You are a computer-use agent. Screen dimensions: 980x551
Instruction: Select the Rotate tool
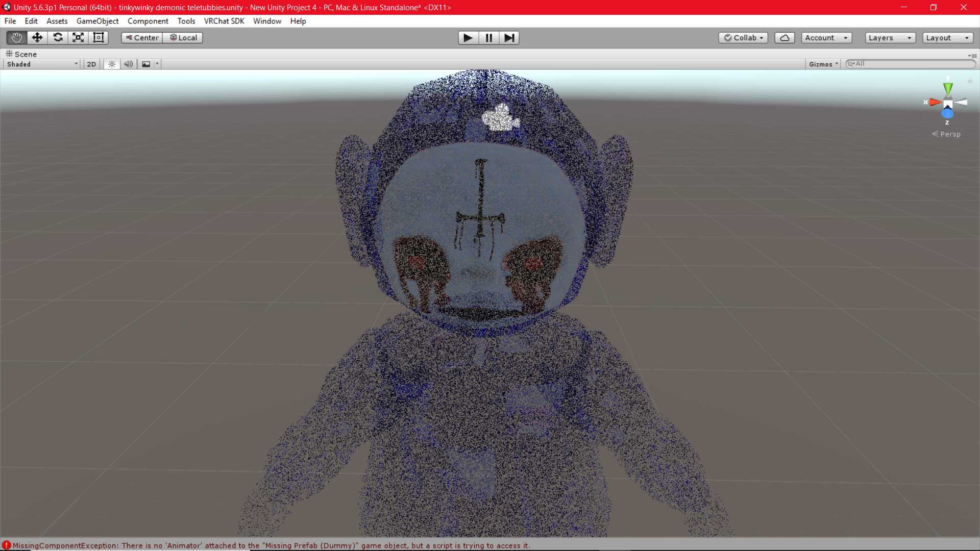point(58,38)
